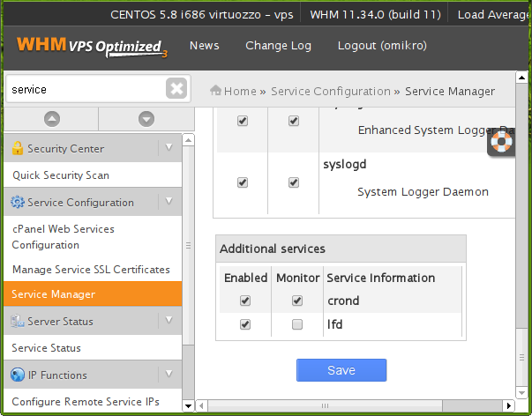Select Service Manager in sidebar

click(x=93, y=294)
